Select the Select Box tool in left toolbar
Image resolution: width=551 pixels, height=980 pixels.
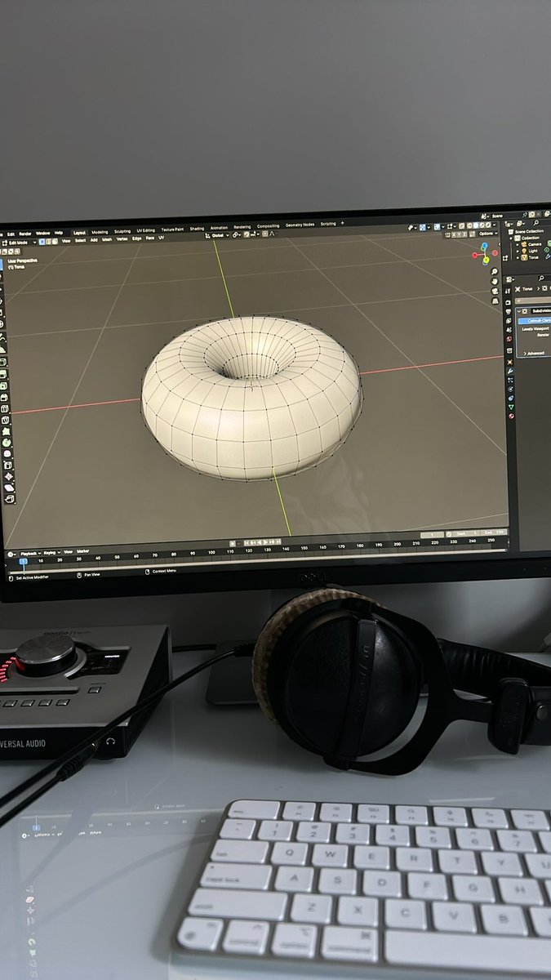click(2, 264)
